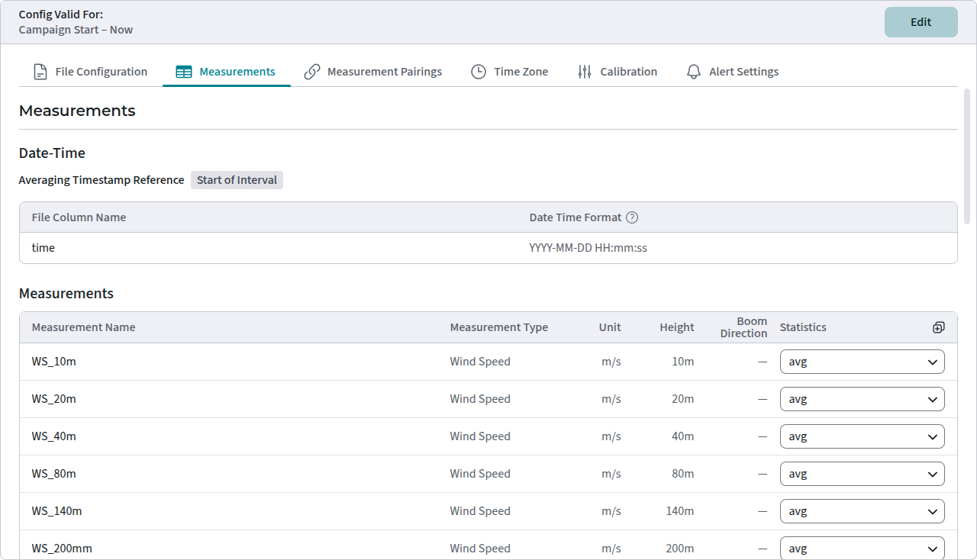Click the WS_40m measurement name

point(54,436)
